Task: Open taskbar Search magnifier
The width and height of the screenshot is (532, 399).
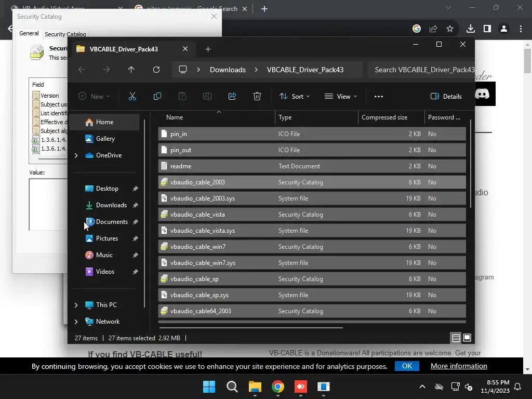Action: [x=232, y=387]
